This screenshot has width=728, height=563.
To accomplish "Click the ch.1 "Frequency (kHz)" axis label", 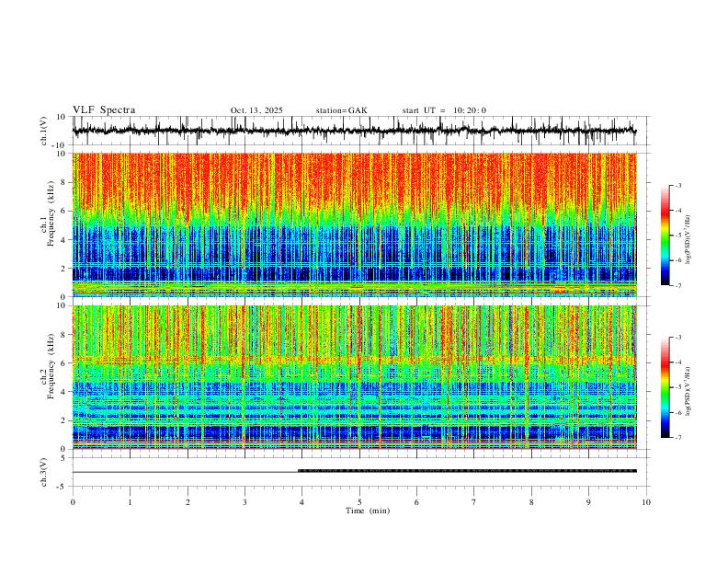I will tap(51, 214).
